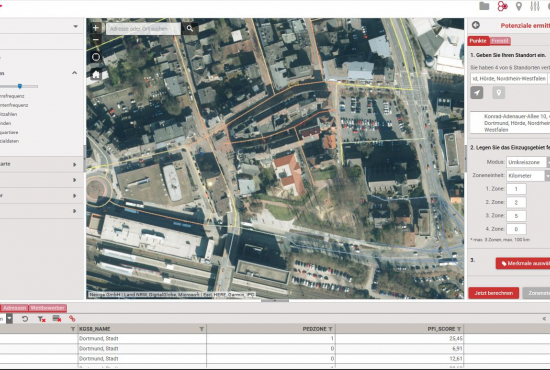Click the layer entry ending 'quartiere'
550x370 pixels.
click(9, 132)
